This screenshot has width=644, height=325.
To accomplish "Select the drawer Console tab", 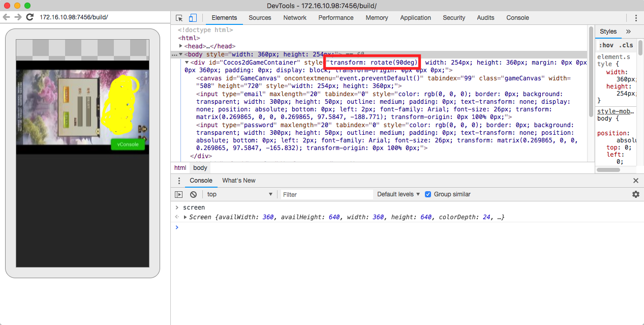I will click(201, 181).
